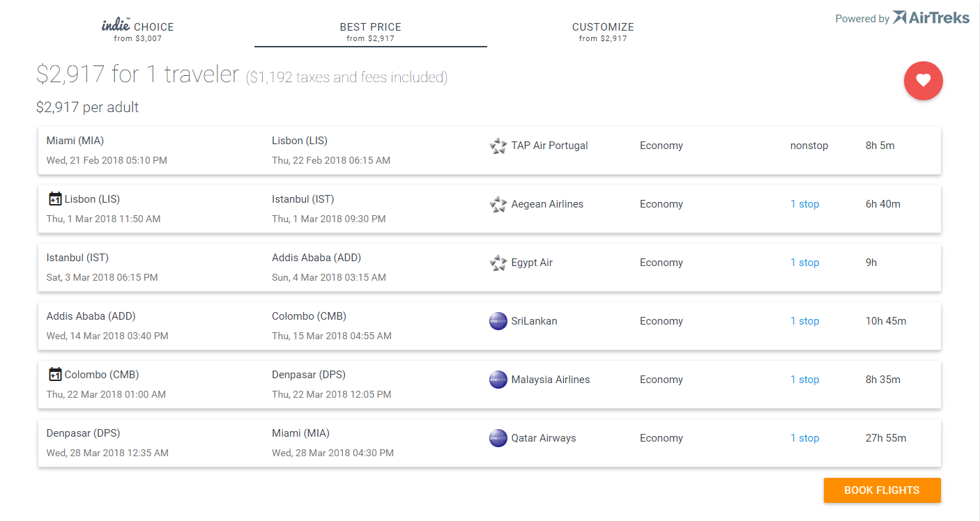Click the Egypt Air alliance logo
The height and width of the screenshot is (521, 980).
(x=498, y=263)
